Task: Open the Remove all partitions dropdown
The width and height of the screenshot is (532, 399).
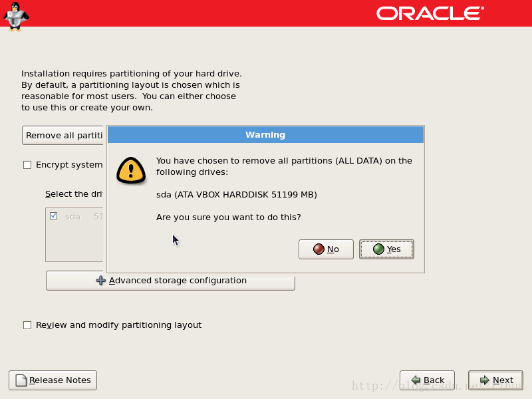Action: pyautogui.click(x=63, y=136)
